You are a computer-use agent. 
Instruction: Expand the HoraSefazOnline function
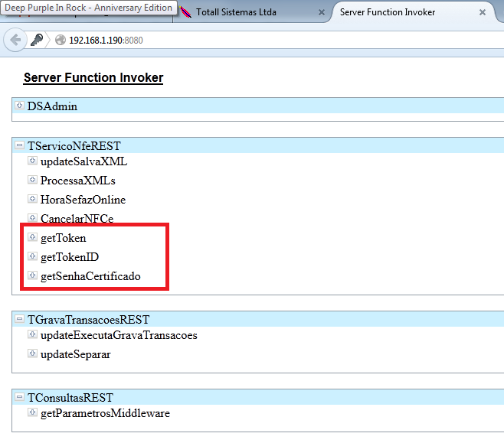(32, 199)
